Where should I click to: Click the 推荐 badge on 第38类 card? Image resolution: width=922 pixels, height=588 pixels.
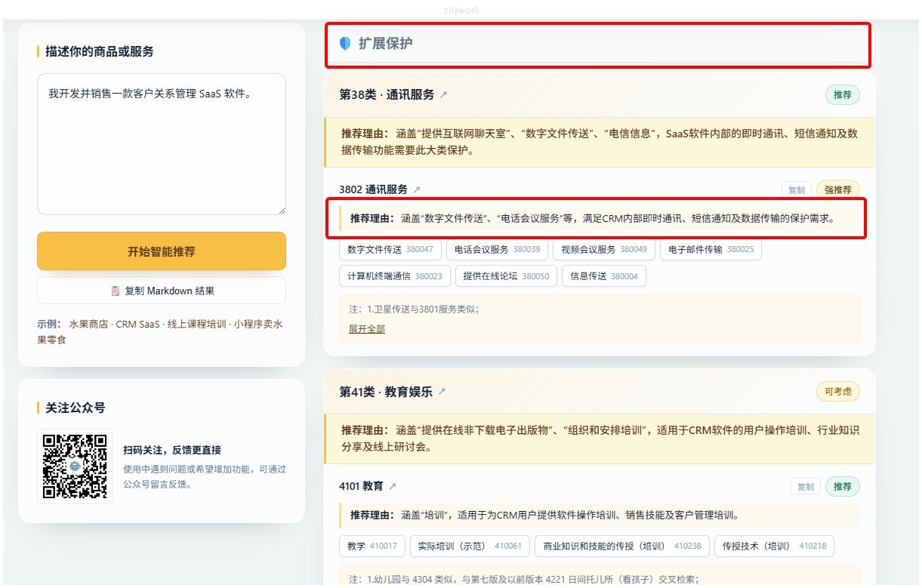[x=842, y=95]
